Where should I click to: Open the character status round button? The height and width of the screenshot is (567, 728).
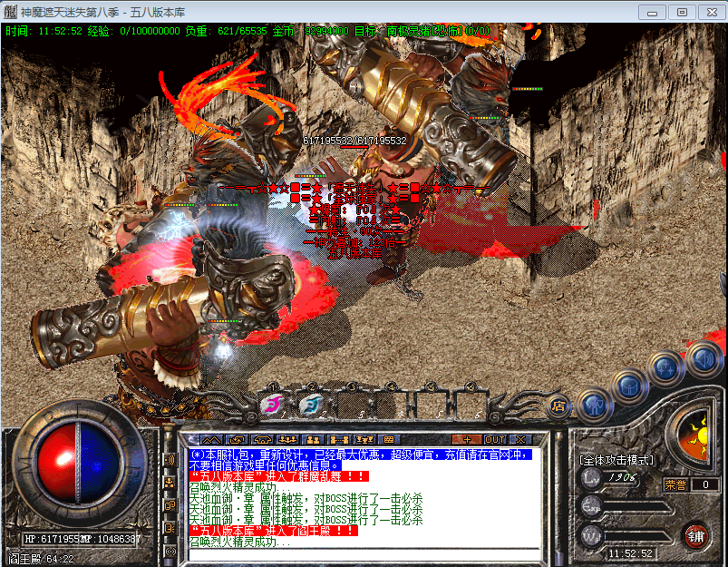click(595, 405)
